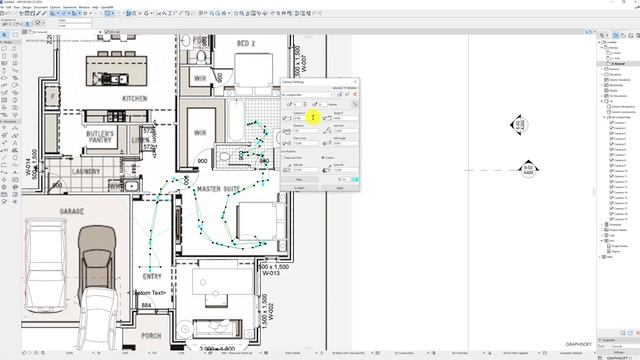This screenshot has width=640, height=360.
Task: Select the Custom sun position option
Action: point(328,158)
